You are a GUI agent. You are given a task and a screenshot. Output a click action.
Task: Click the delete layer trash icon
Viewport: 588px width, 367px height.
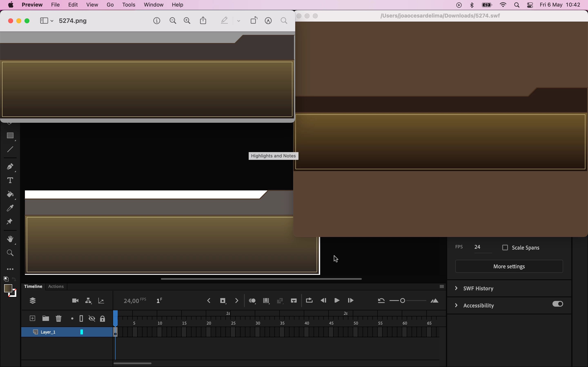point(59,318)
